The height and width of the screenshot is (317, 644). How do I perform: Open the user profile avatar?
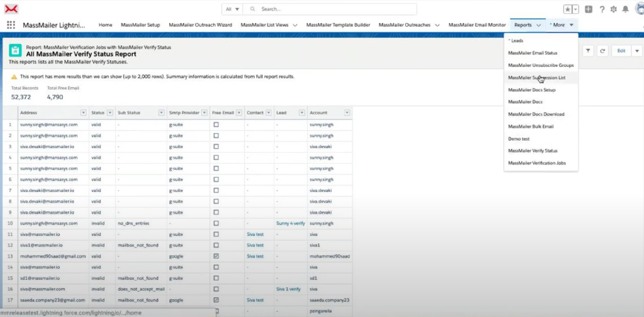tap(640, 9)
